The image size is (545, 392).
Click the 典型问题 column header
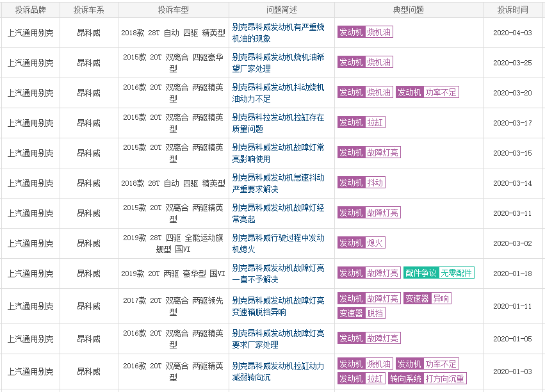point(408,10)
